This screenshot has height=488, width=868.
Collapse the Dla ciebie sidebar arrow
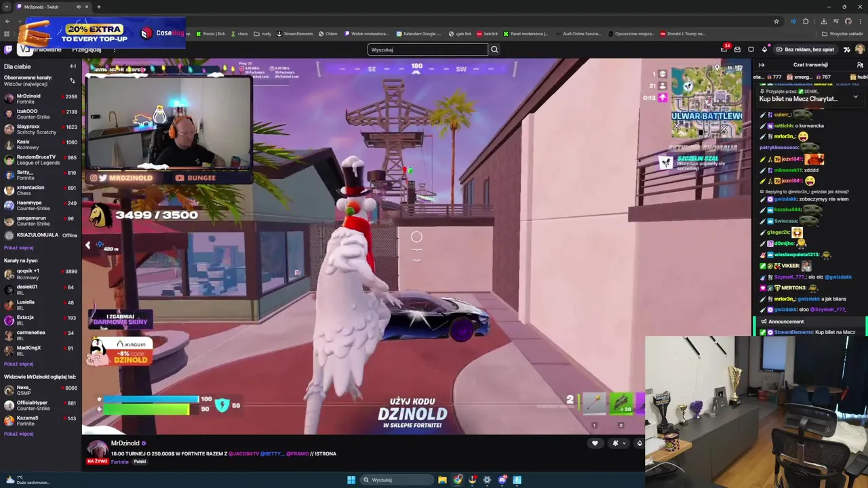coord(73,66)
